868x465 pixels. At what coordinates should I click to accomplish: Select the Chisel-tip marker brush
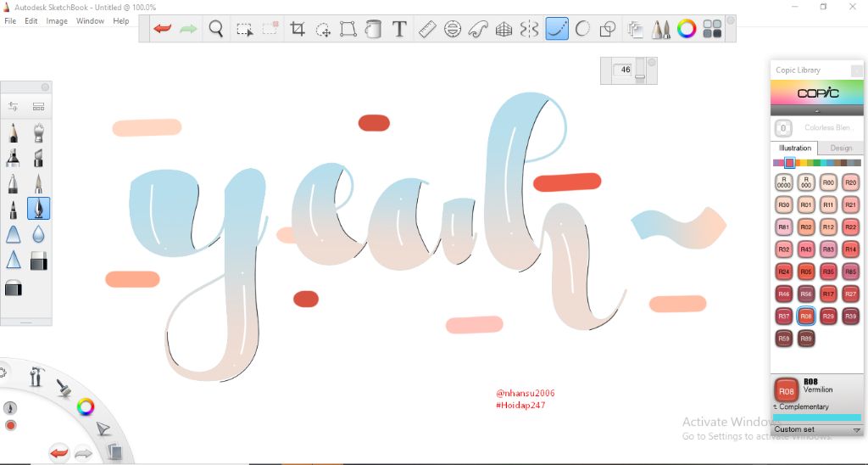click(38, 158)
